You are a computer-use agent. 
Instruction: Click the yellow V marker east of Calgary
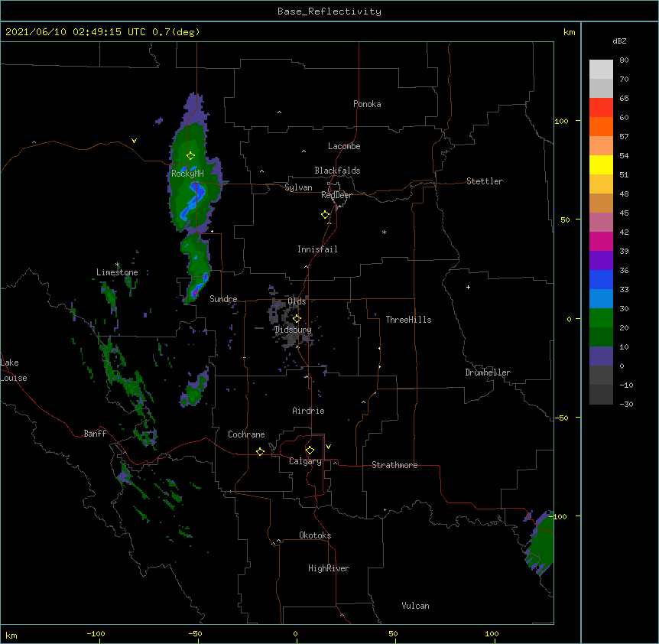pos(328,447)
